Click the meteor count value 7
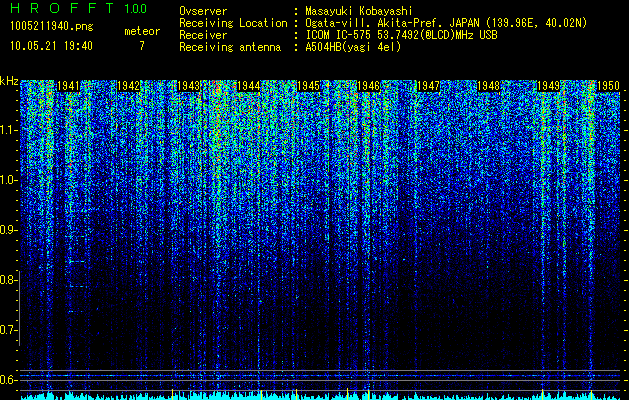Screen dimensions: 629x400 [x=142, y=46]
